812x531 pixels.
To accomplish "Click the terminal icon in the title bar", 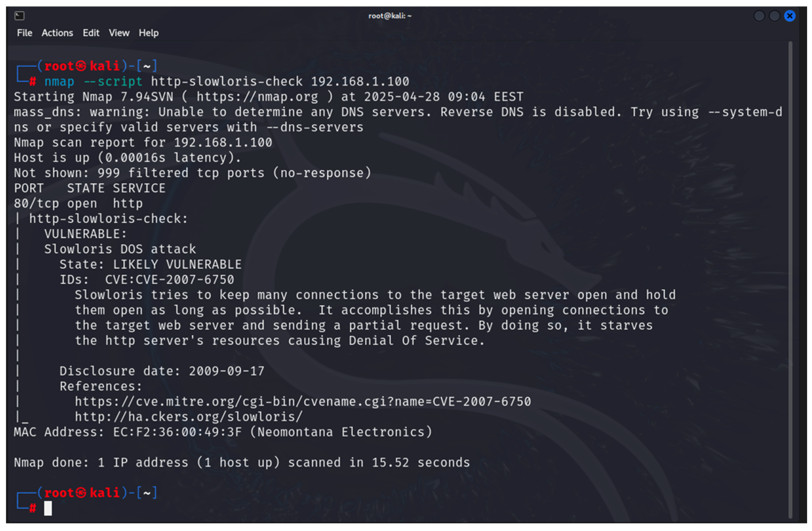I will click(x=19, y=16).
